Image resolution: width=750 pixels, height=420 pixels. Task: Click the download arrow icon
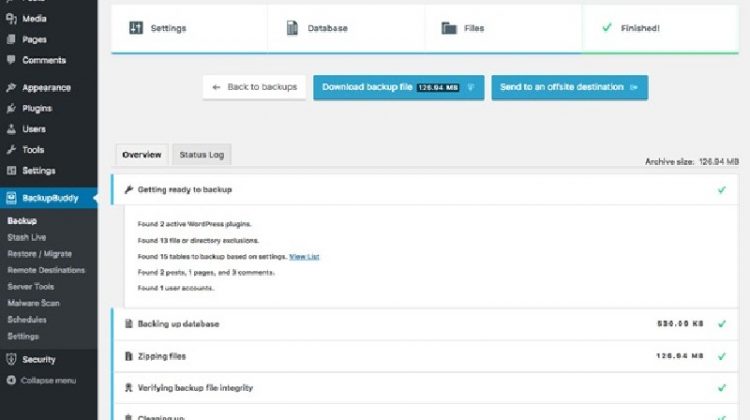tap(471, 87)
